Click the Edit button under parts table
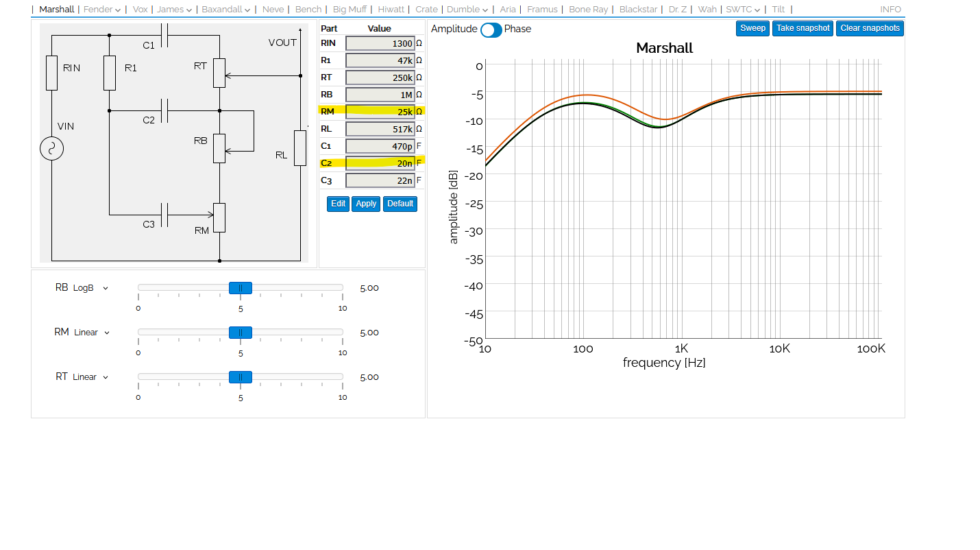Viewport: 980px width, 550px height. [339, 204]
